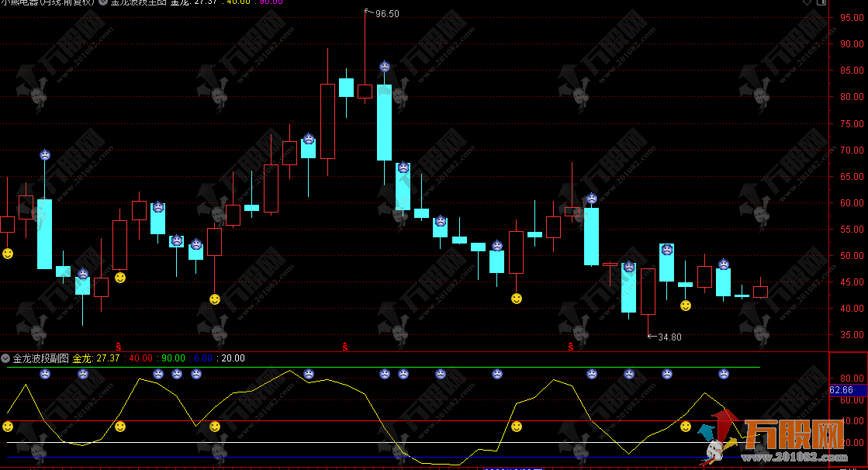Click the square panel icon beside the diamond
868x470 pixels.
[821, 2]
